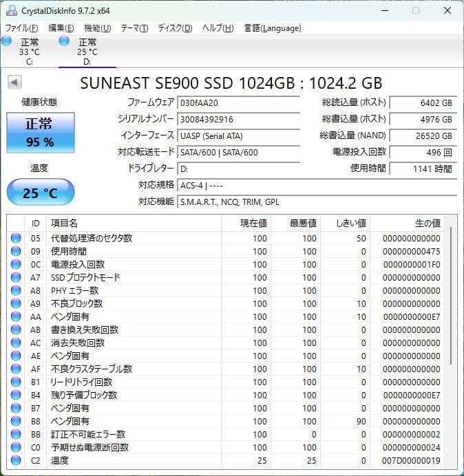464x476 pixels.
Task: Open the 機能(U) menu
Action: (98, 28)
